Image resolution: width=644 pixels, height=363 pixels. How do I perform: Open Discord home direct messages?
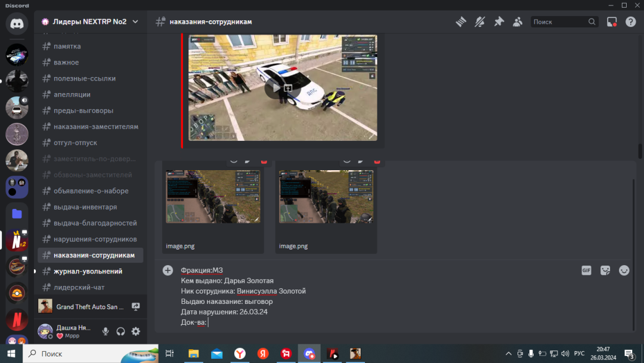[17, 24]
